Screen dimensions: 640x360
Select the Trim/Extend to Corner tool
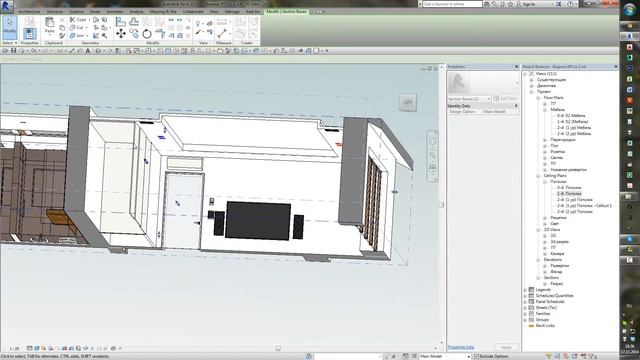coord(160,34)
